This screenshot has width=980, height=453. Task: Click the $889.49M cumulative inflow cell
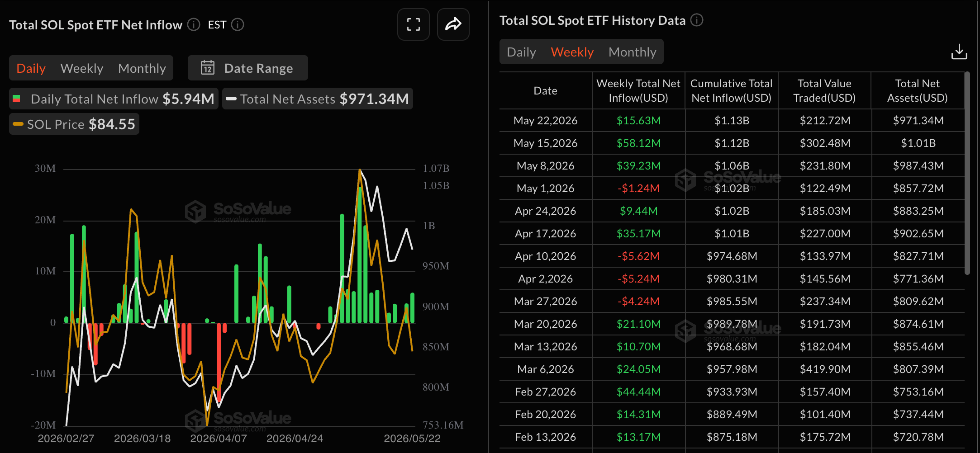pos(732,414)
